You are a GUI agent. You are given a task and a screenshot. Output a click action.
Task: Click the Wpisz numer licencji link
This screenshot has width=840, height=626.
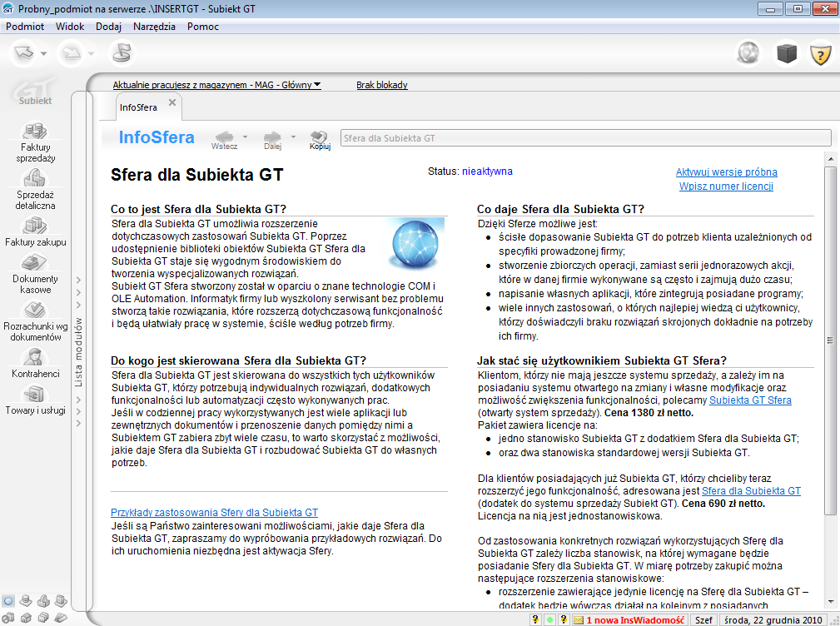point(726,186)
